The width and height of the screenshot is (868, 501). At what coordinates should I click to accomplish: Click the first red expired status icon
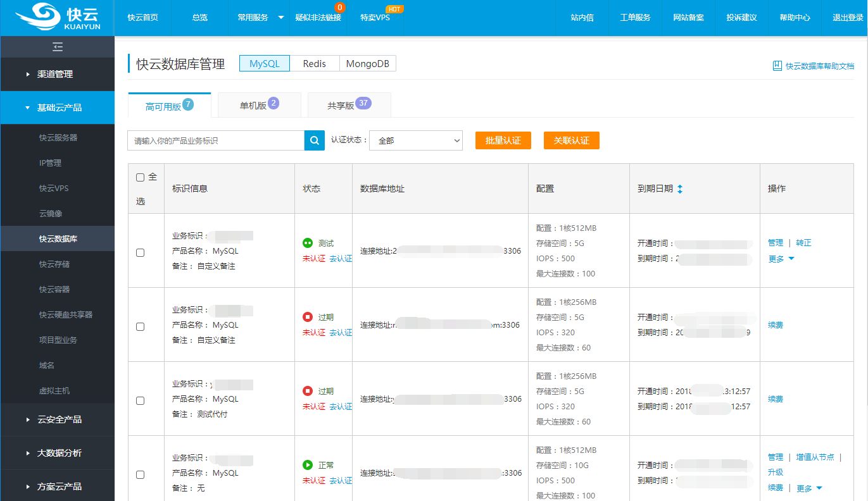pyautogui.click(x=308, y=317)
